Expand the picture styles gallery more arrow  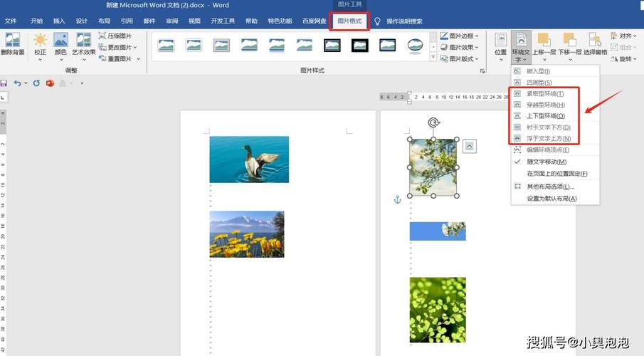(x=433, y=58)
